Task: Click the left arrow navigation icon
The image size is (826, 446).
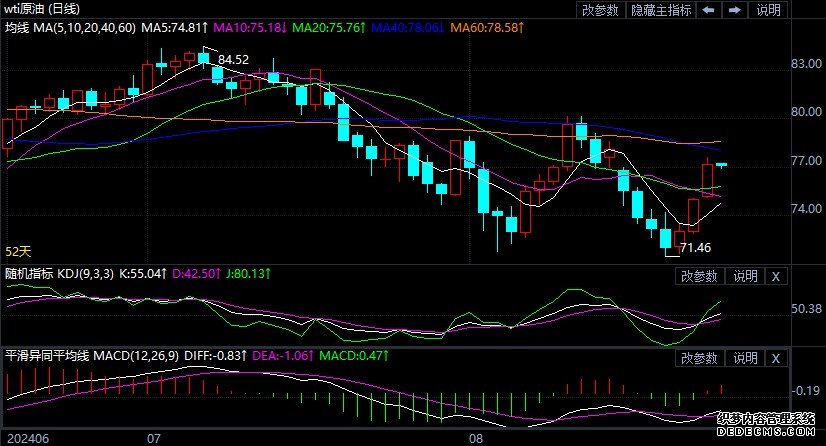Action: point(709,10)
